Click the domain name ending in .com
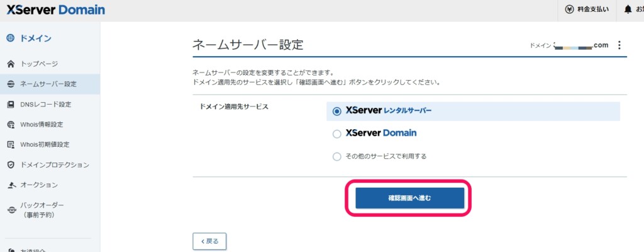Viewport: 644px width, 252px height. pyautogui.click(x=580, y=45)
